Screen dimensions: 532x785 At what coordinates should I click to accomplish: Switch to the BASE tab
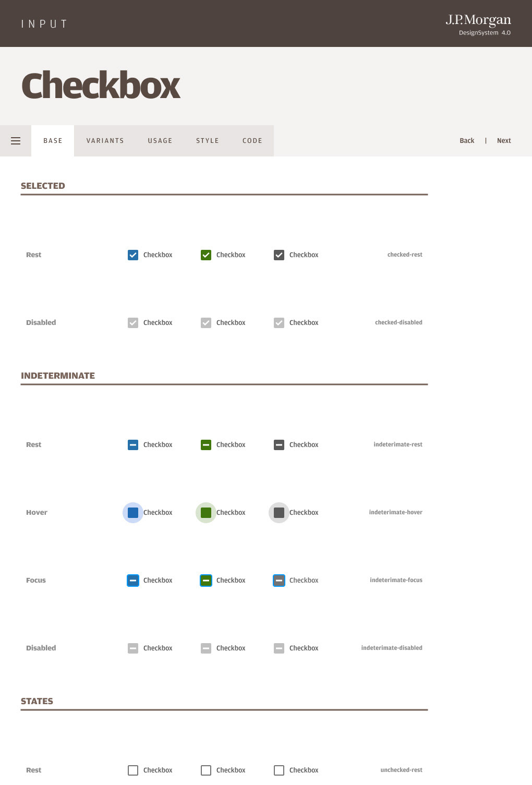[x=53, y=141]
